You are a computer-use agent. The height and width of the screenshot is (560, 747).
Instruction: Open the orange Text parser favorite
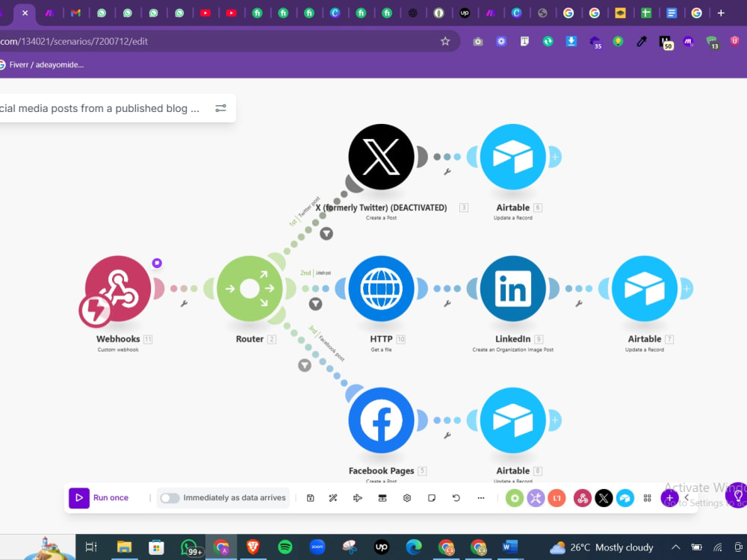pos(557,498)
